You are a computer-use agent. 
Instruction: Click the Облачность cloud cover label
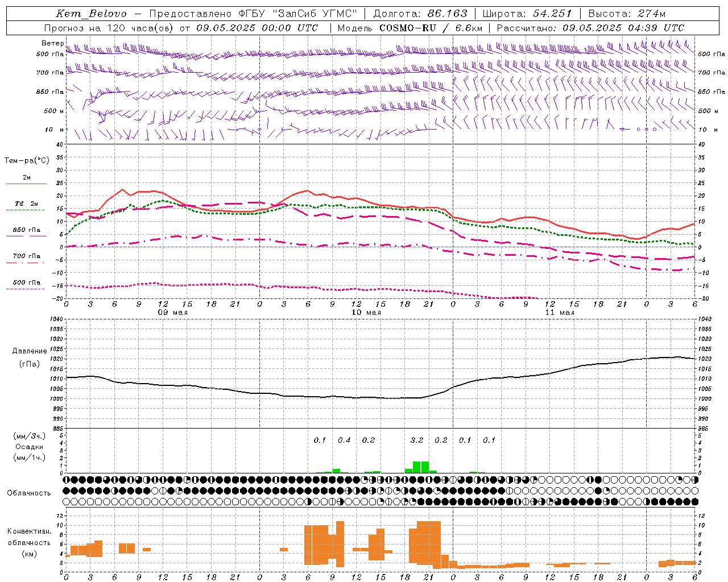pos(29,493)
